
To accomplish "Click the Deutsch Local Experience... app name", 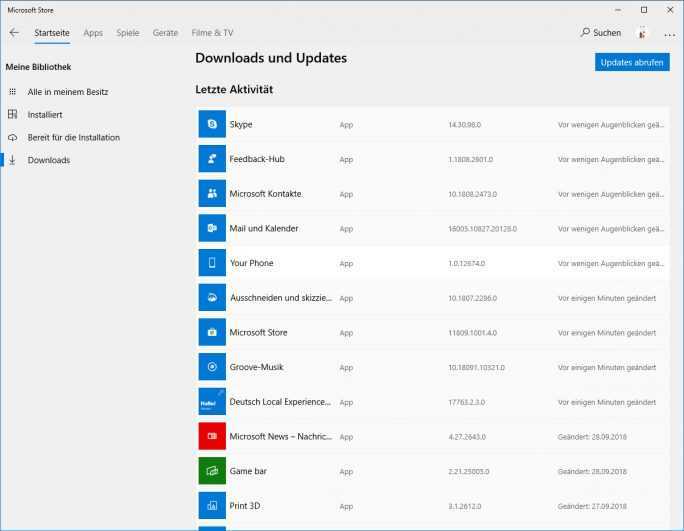I will click(x=280, y=401).
